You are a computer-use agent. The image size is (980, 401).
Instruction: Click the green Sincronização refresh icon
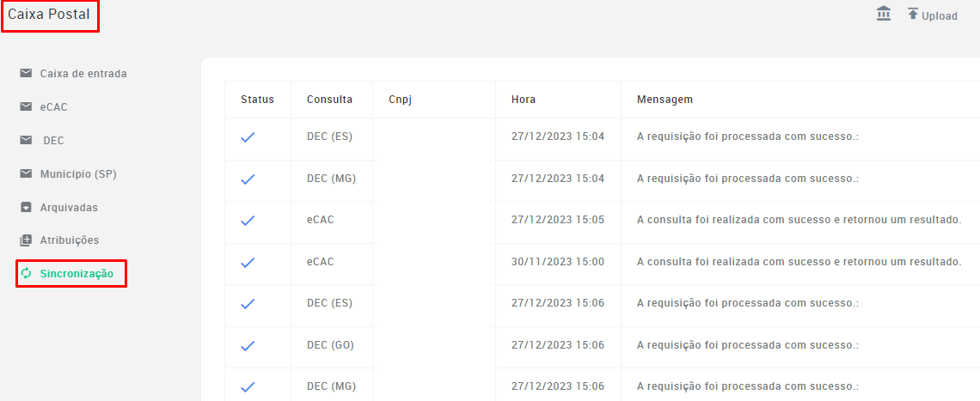coord(26,273)
